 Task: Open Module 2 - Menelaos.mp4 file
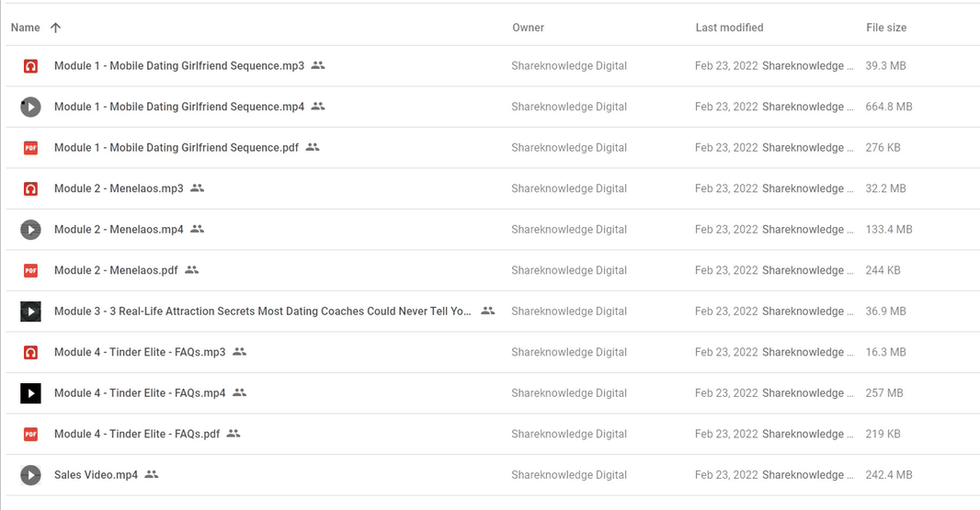tap(119, 230)
